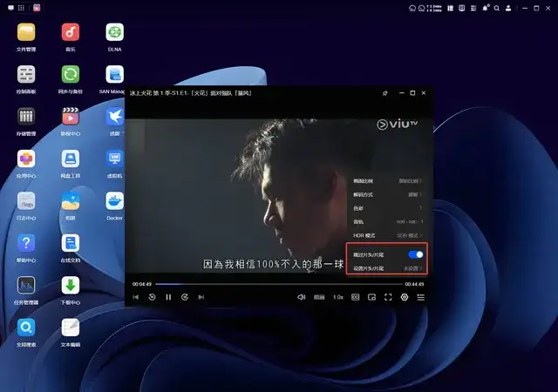Open the DLNA app icon

coord(114,32)
